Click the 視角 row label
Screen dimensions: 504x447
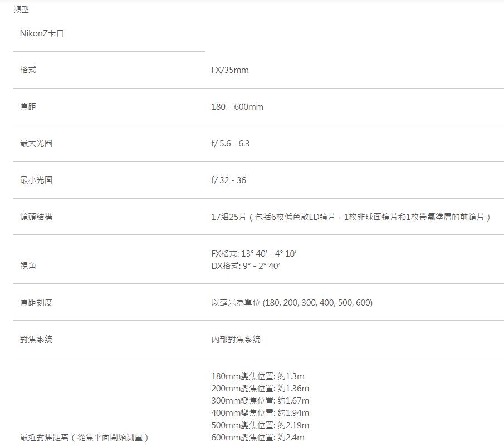[x=28, y=266]
